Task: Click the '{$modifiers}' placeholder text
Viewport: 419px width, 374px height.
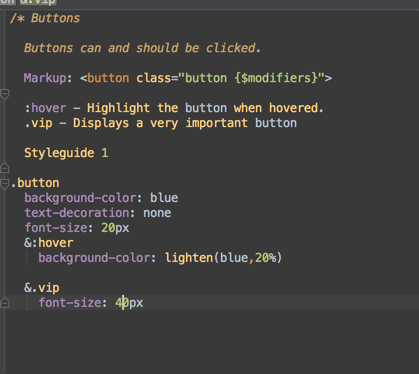Action: point(276,78)
